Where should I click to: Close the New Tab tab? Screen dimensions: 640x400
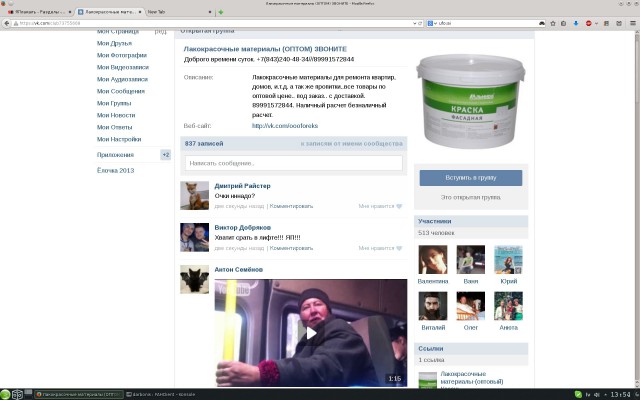coord(210,12)
